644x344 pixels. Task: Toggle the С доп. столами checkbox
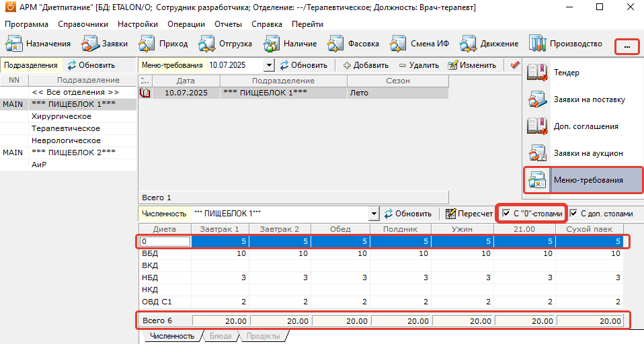pyautogui.click(x=573, y=214)
